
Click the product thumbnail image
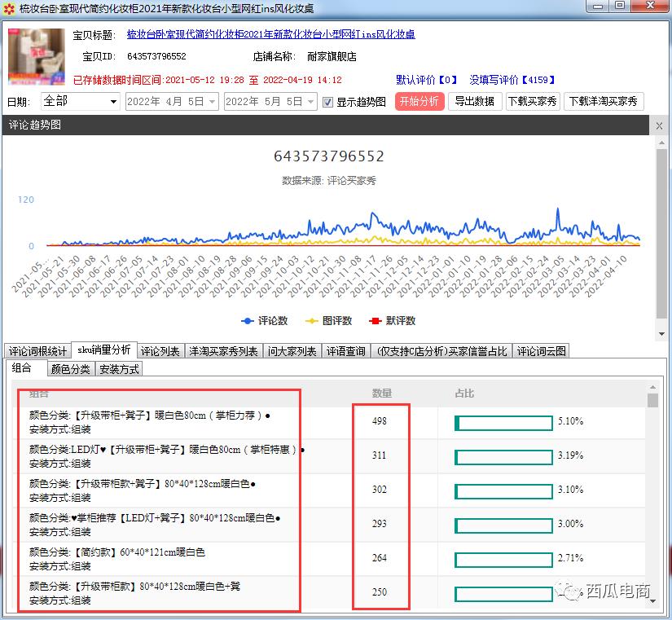tap(37, 57)
